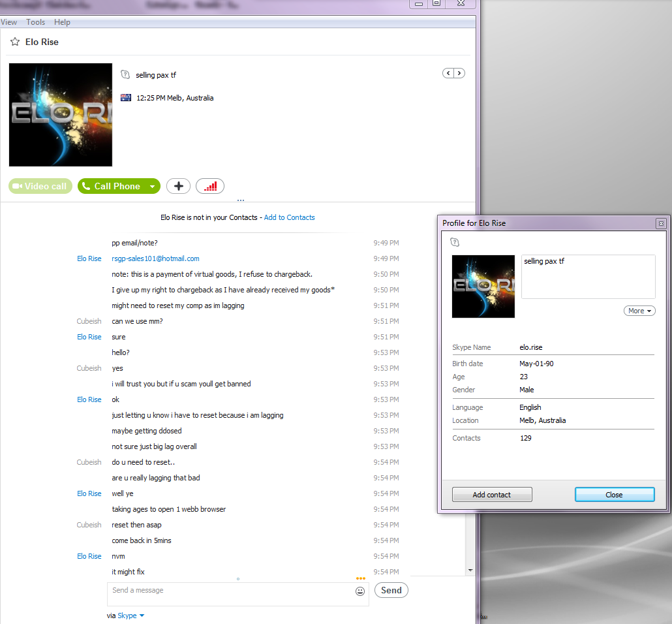Viewport: 672px width, 624px height.
Task: Click the plus button to add people
Action: point(178,186)
